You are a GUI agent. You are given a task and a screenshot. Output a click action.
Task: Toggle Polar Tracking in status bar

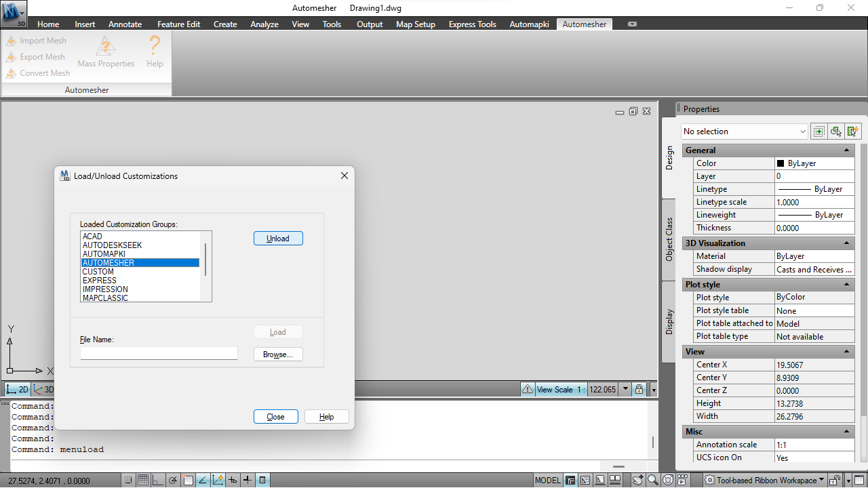[x=173, y=481]
